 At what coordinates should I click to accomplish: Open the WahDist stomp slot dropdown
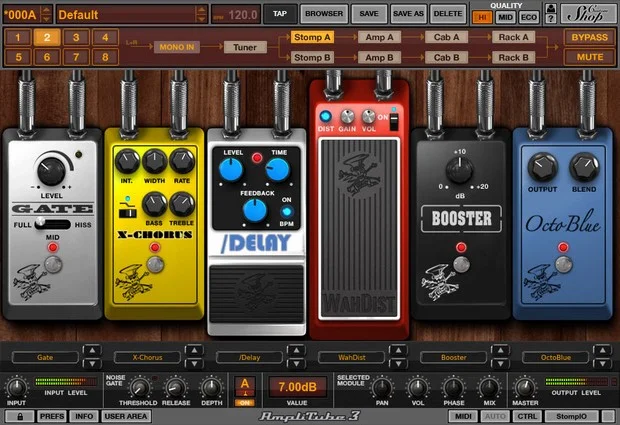coord(352,357)
